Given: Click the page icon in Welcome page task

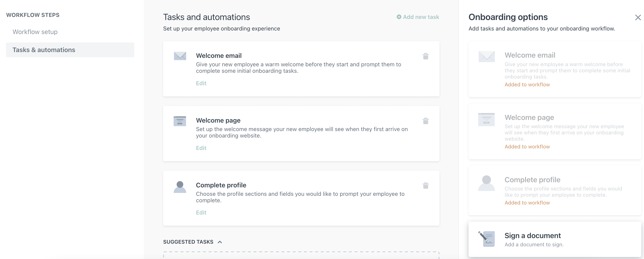Looking at the screenshot, I should click(x=180, y=121).
